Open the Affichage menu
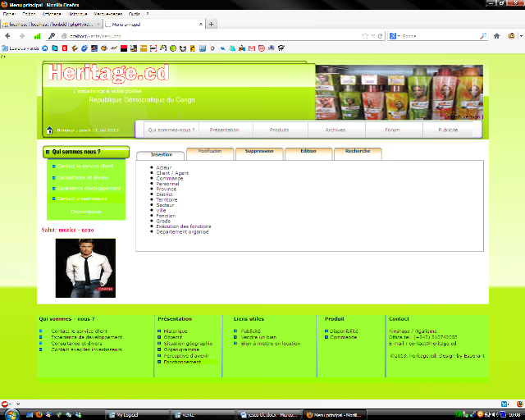Screen dimensions: 525x420 pos(52,14)
